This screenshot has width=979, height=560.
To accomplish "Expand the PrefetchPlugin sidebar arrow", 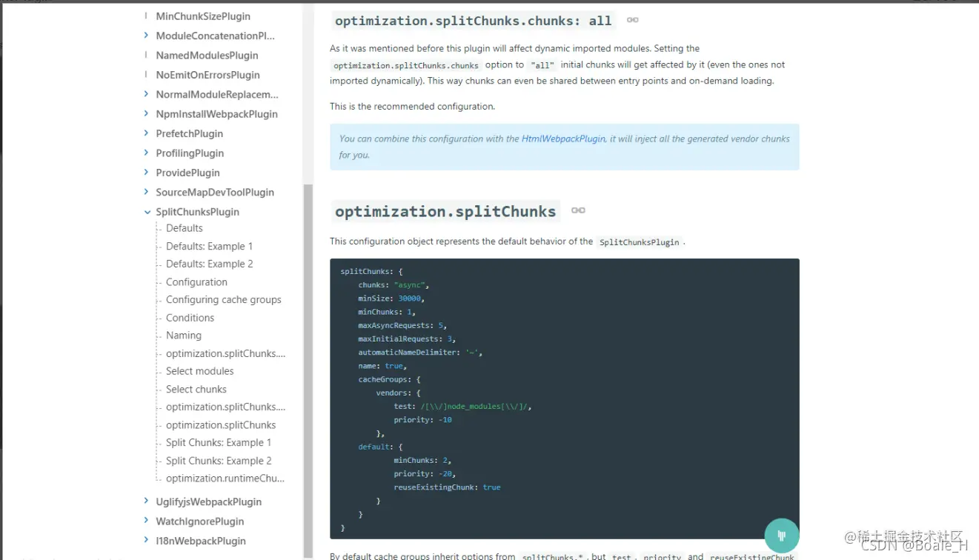I will 147,133.
